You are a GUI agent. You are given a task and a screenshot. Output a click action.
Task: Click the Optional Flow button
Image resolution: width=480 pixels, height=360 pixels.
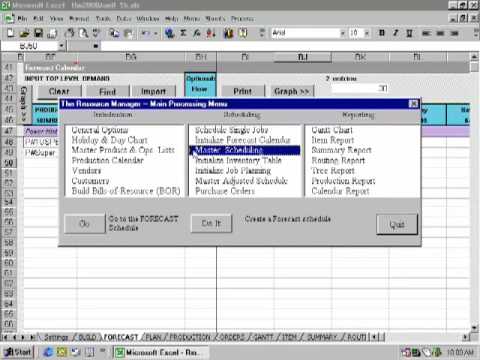tap(200, 85)
